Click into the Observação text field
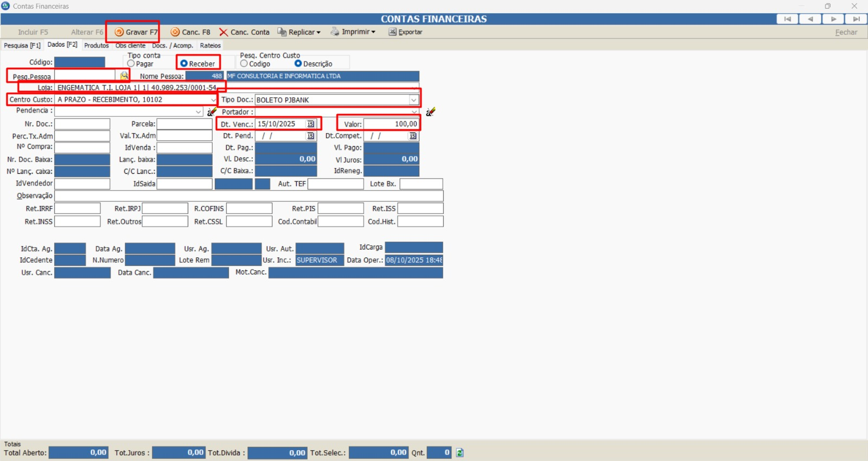Screen dimensions: 868x461 tap(248, 196)
